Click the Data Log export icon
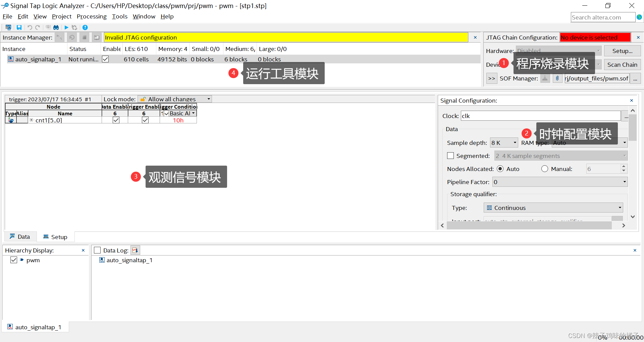 (x=135, y=250)
